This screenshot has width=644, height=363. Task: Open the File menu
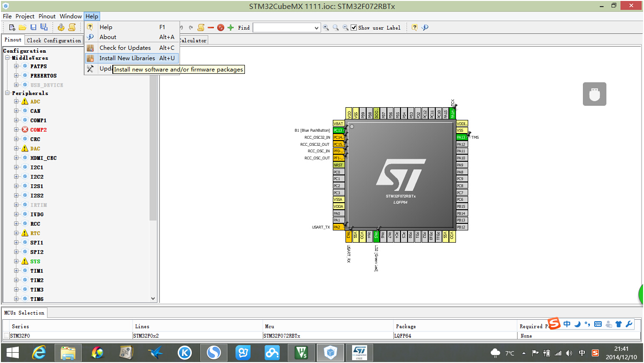7,16
